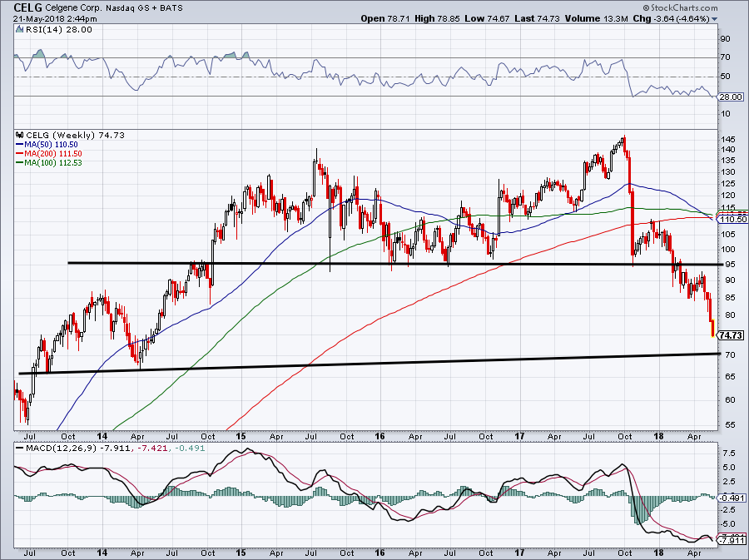
Task: Click the Low 74.67 value
Action: (486, 18)
